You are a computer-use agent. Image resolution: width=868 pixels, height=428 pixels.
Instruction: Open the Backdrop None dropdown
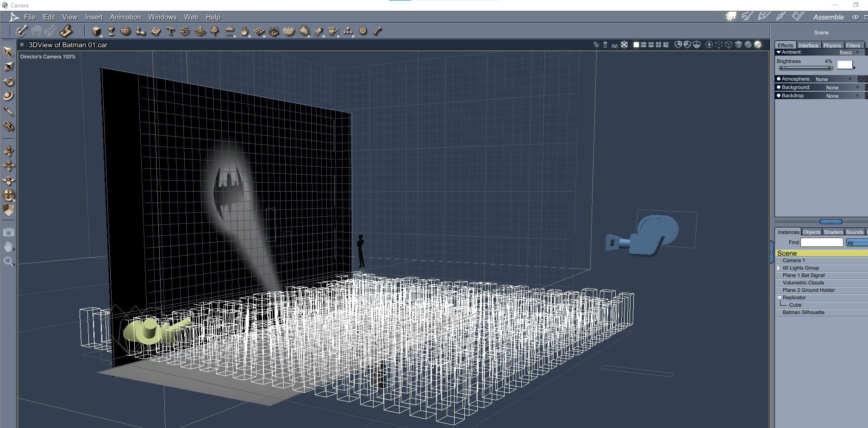[843, 96]
